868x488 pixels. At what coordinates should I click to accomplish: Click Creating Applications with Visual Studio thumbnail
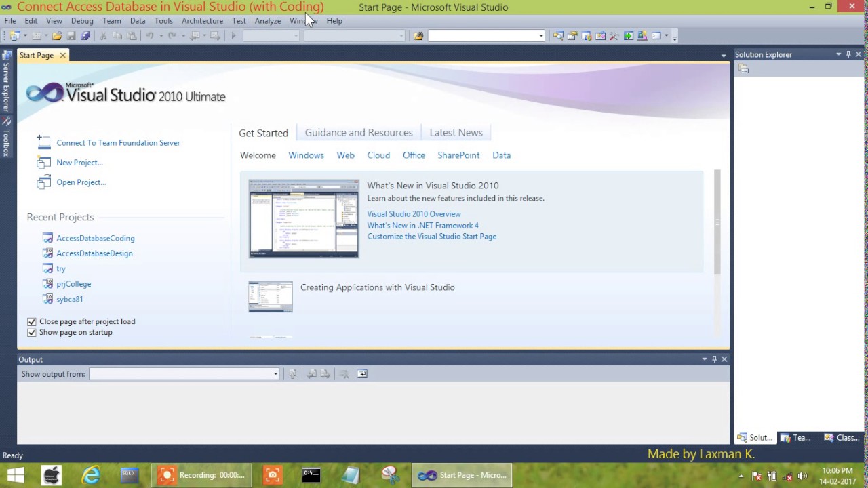(x=271, y=297)
